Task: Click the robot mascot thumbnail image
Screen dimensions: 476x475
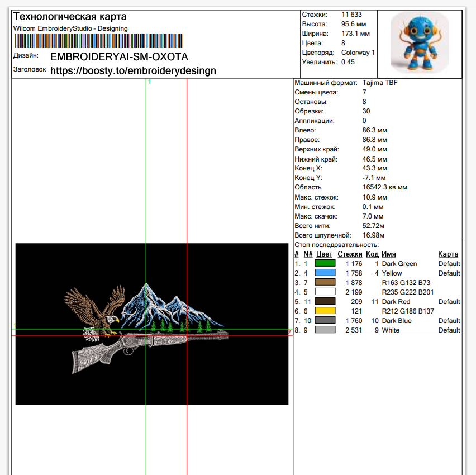Action: [x=420, y=42]
